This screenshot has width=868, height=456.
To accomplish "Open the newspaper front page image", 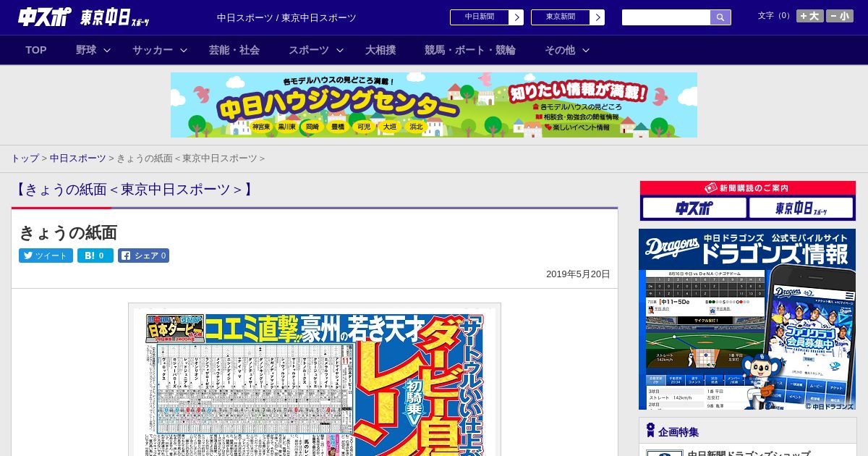I will 315,379.
